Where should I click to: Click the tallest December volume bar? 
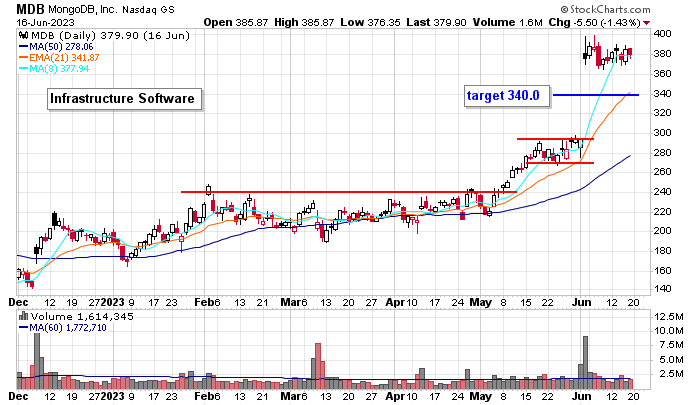pos(37,361)
